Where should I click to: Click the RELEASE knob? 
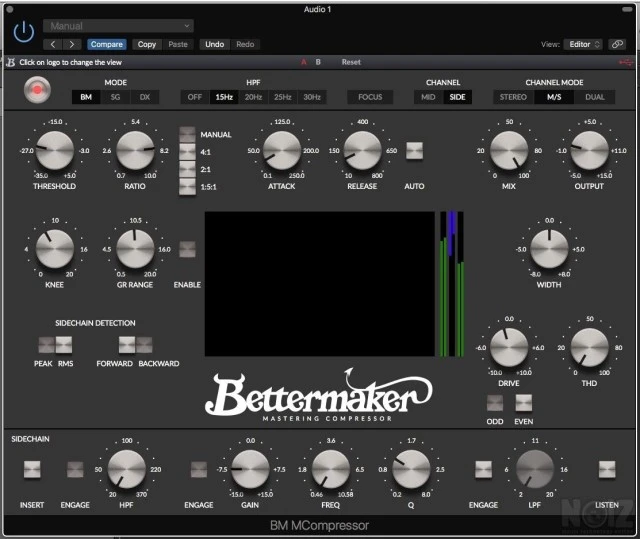(362, 151)
